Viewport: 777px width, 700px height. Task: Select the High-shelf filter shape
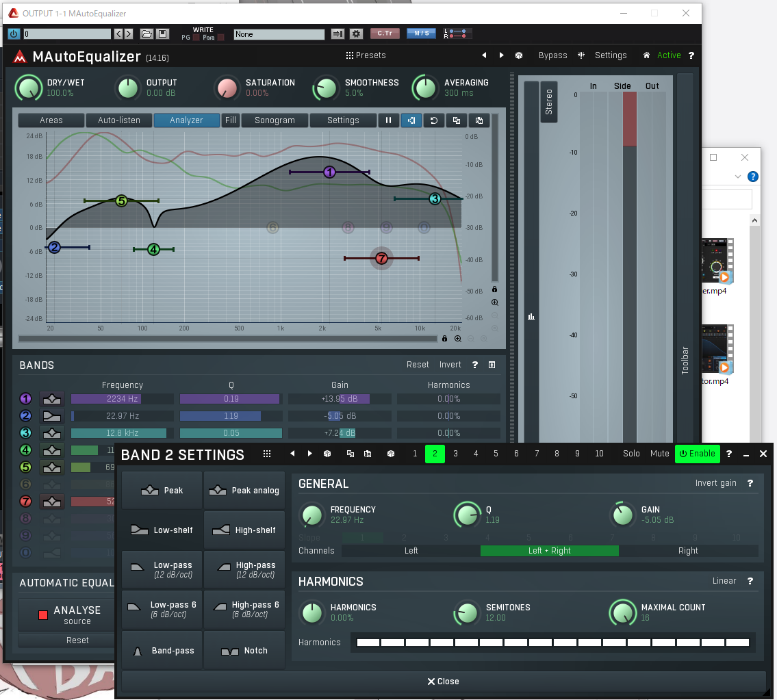pyautogui.click(x=244, y=530)
